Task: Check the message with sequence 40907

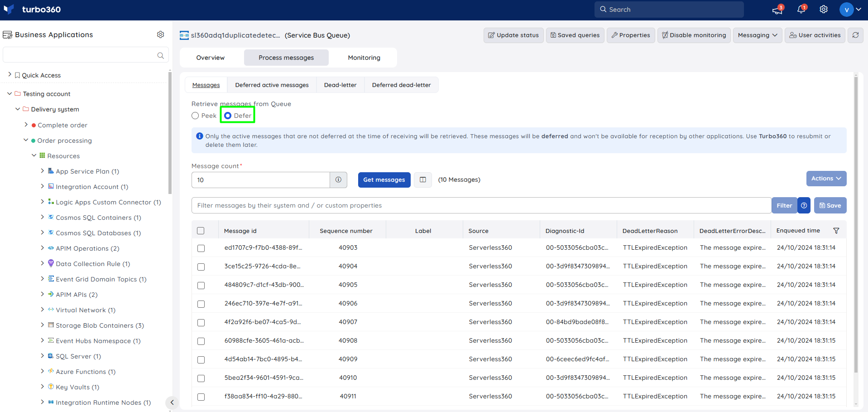Action: click(x=201, y=322)
